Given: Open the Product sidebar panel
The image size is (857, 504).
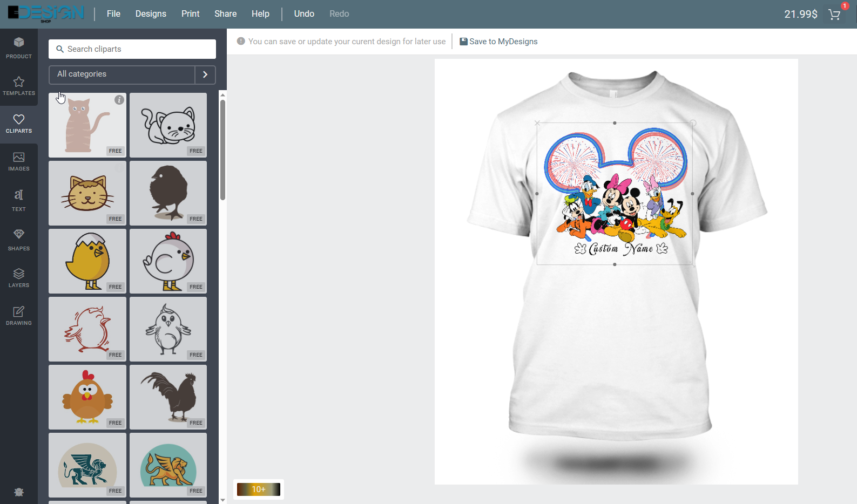Looking at the screenshot, I should point(19,47).
